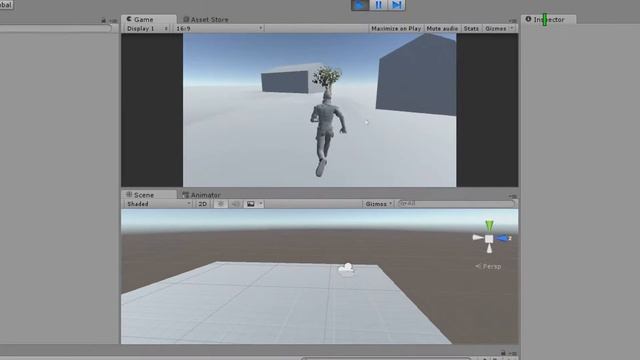This screenshot has height=360, width=640.
Task: Open the Game panel options menu
Action: [512, 20]
